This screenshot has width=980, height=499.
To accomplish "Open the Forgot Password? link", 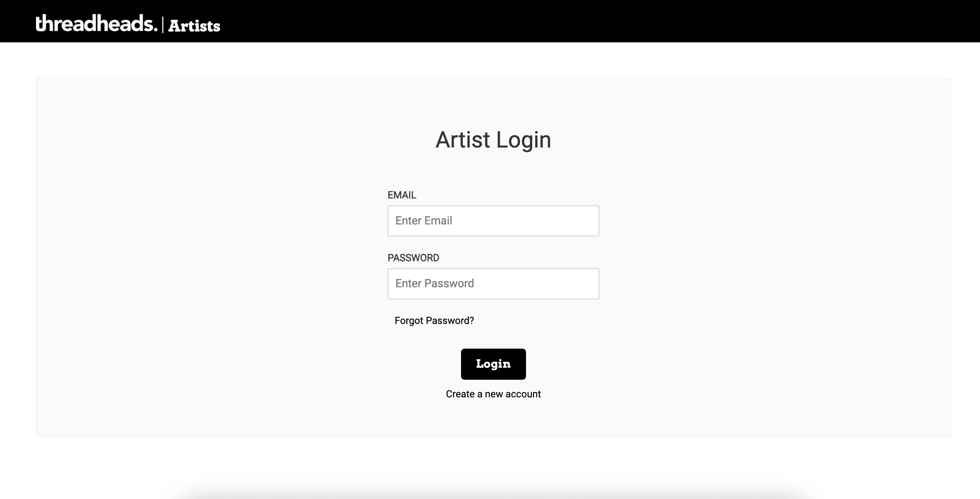I will 434,321.
